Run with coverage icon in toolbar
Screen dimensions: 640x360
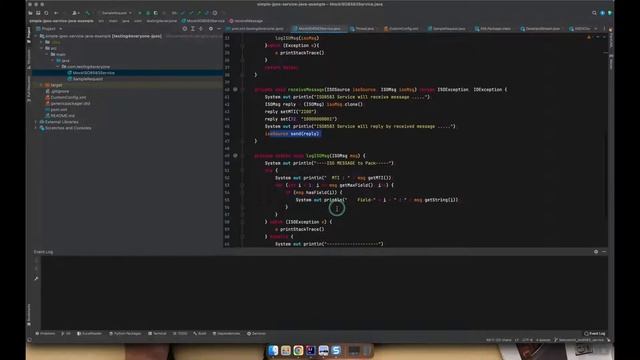(x=156, y=13)
